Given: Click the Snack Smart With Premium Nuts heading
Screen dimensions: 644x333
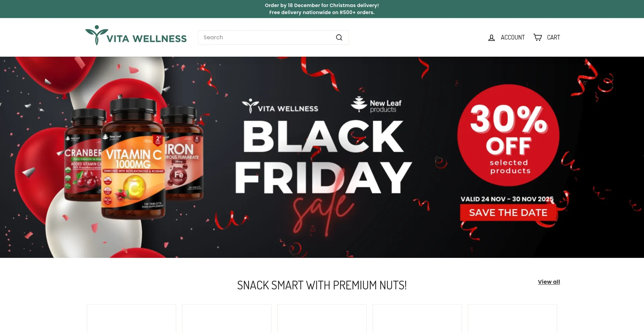Looking at the screenshot, I should pyautogui.click(x=322, y=285).
